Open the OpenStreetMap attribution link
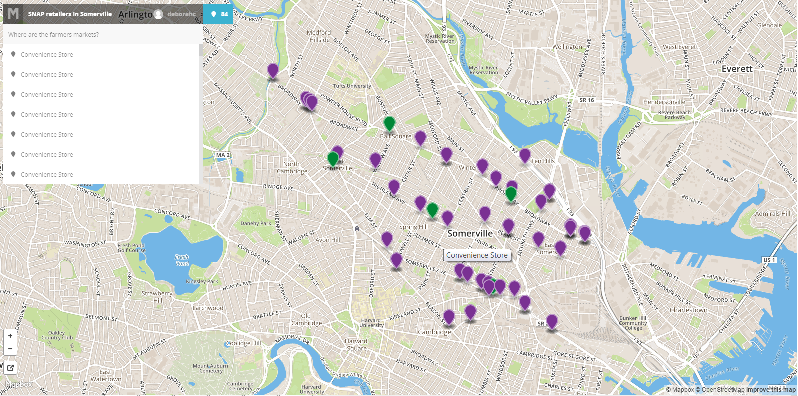 719,389
